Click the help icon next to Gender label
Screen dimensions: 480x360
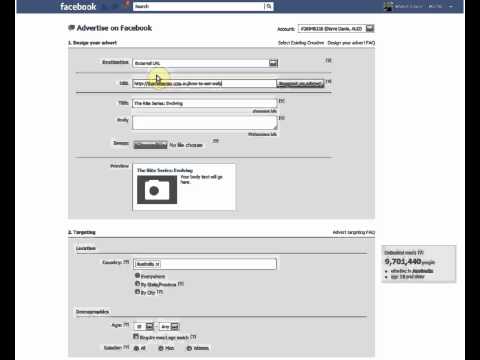pos(126,347)
